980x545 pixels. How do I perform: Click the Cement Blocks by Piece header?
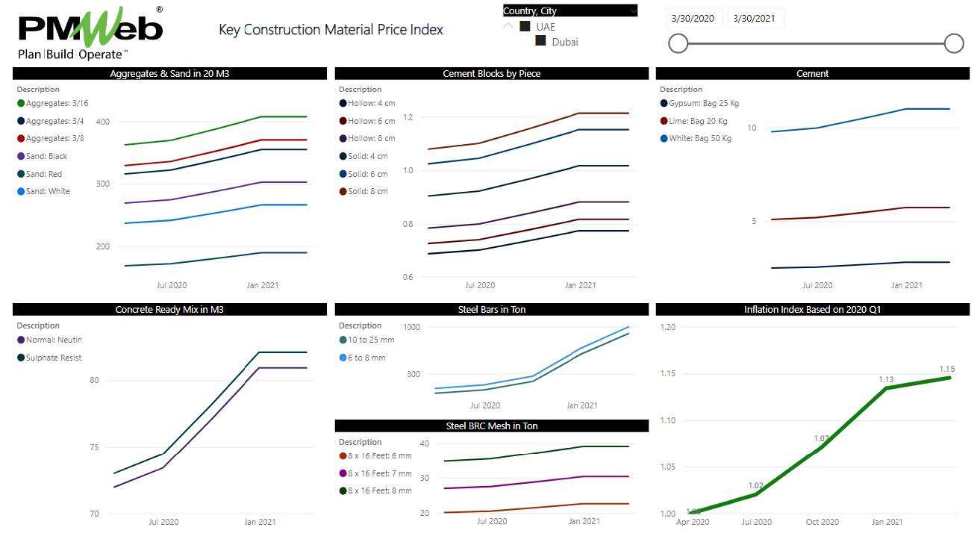coord(491,74)
